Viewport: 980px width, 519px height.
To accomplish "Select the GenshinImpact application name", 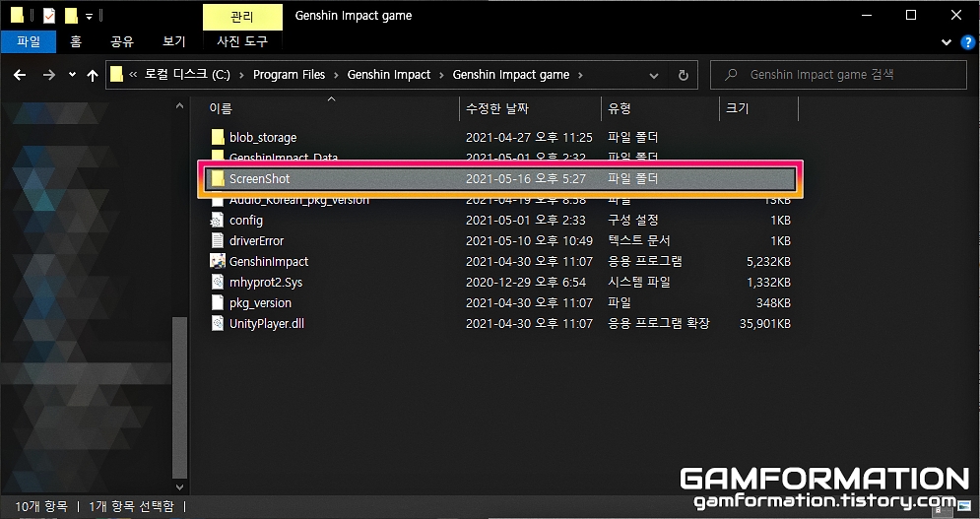I will (269, 261).
